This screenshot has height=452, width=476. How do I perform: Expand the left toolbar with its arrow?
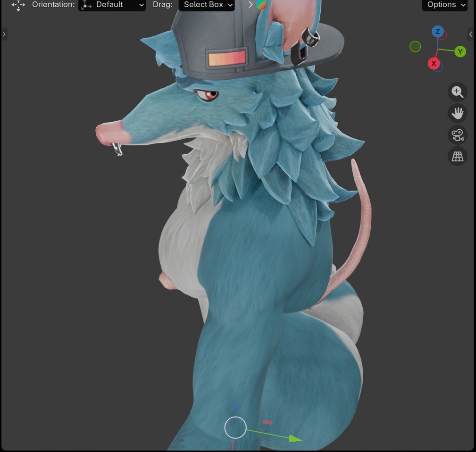tap(4, 33)
